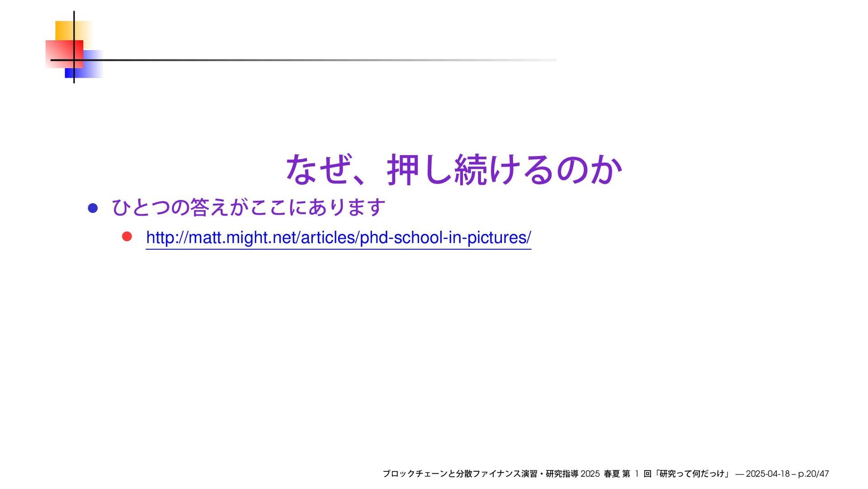Click the blue bullet before ひとつの答え
Image resolution: width=868 pixels, height=489 pixels.
93,208
